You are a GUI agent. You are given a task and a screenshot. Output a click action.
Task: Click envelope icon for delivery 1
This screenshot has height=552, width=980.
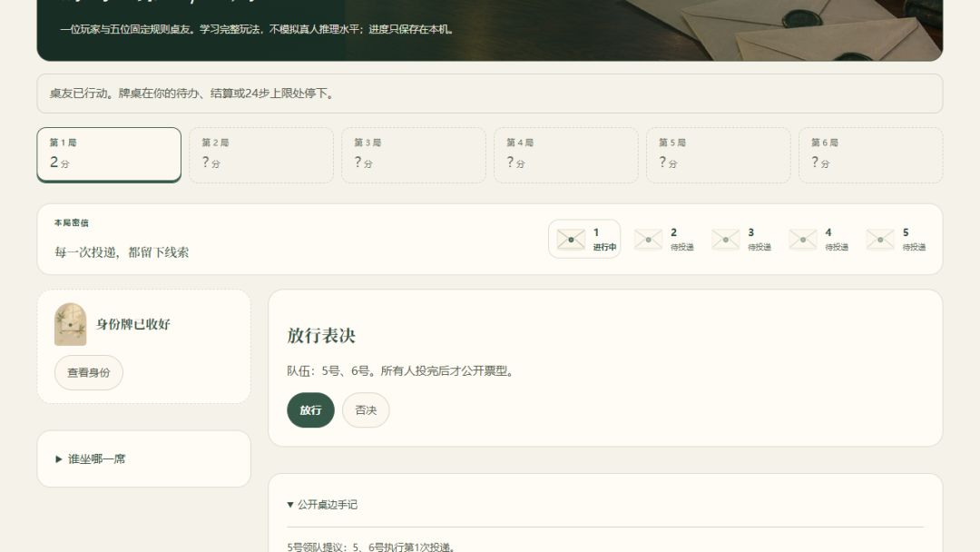[x=571, y=240]
